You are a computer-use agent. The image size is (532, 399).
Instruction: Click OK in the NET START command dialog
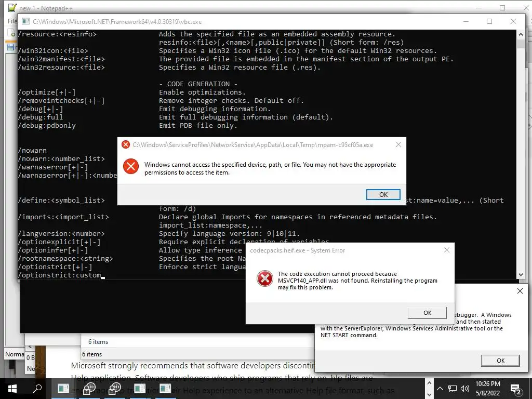(x=500, y=361)
